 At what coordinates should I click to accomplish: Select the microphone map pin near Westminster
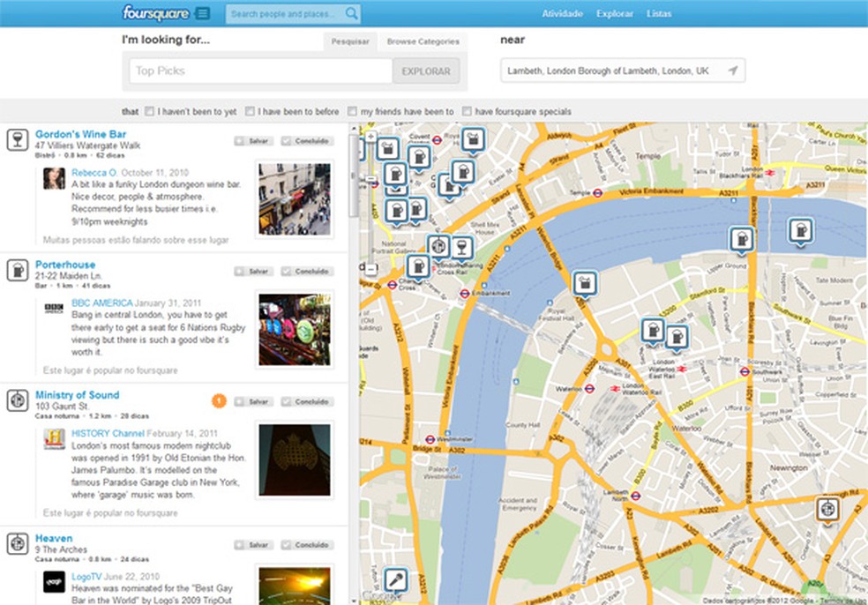click(394, 578)
